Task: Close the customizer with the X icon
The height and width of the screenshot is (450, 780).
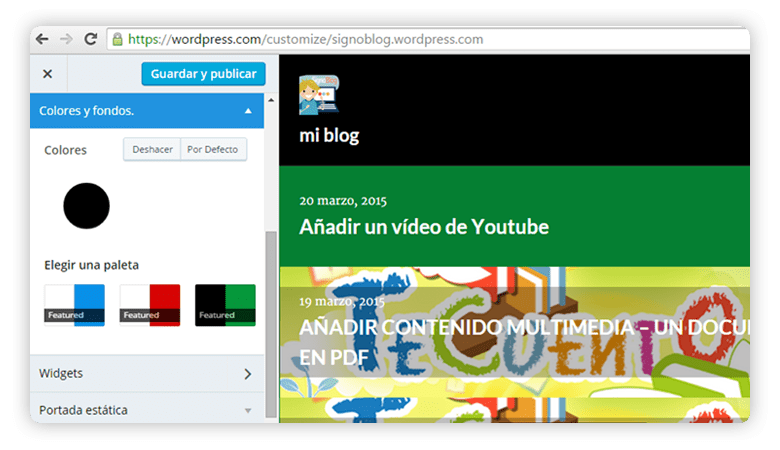Action: 47,74
